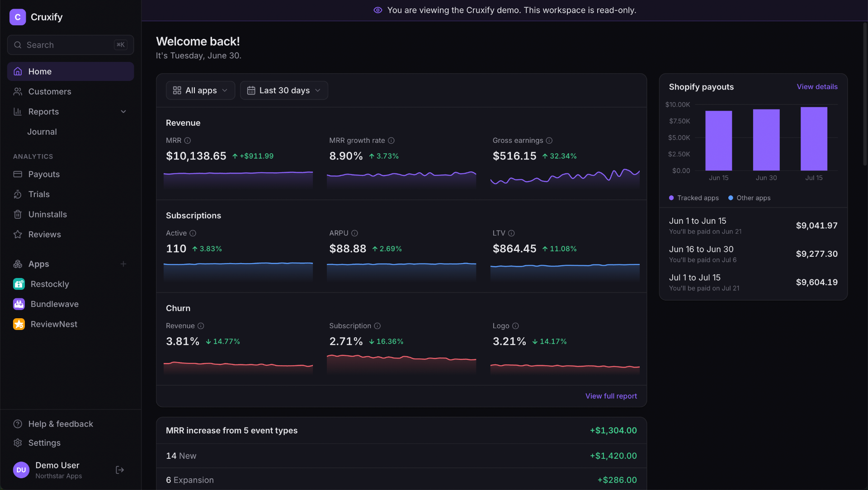Open ReviewNest app page
This screenshot has width=868, height=490.
coord(71,324)
